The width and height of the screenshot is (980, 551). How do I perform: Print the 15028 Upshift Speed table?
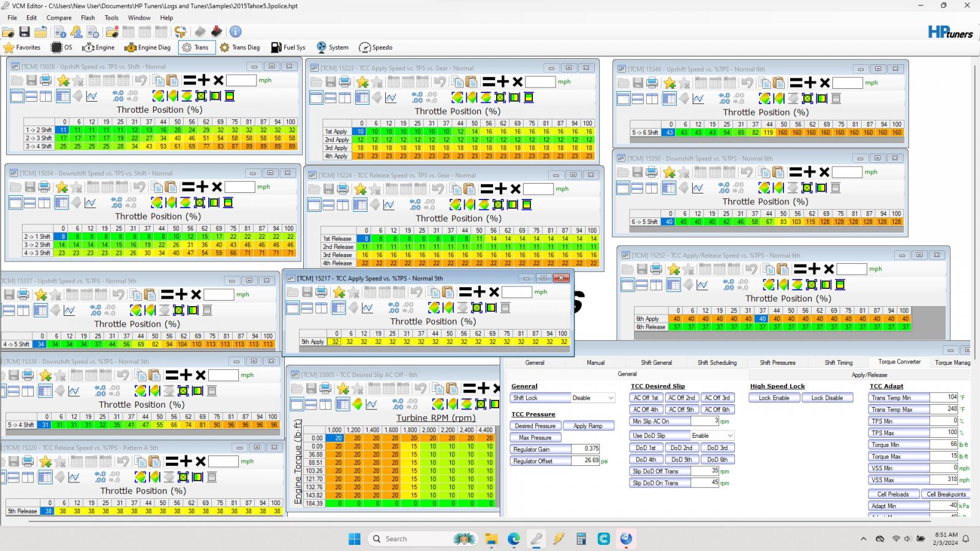[x=45, y=80]
